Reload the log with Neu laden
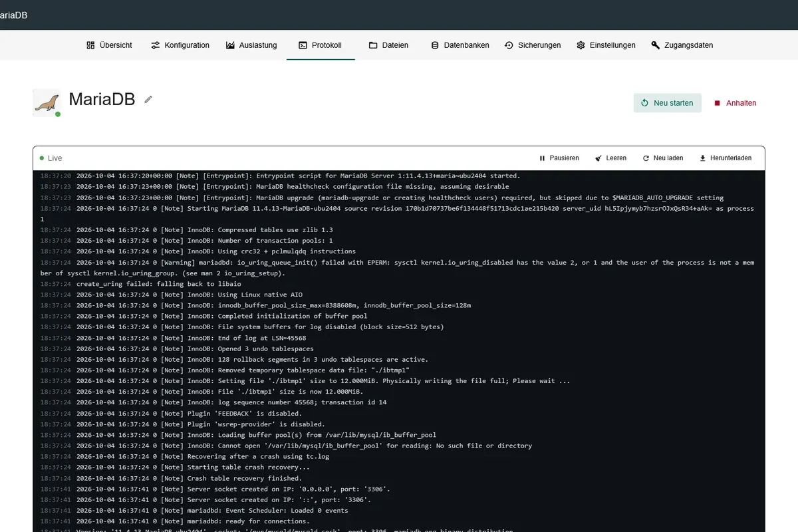Viewport: 798px width, 532px height. (x=663, y=158)
